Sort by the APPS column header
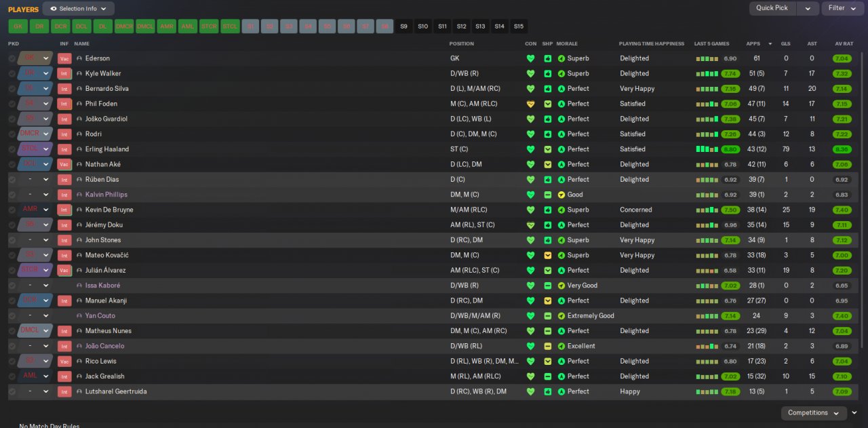Viewport: 868px width, 428px height. 753,43
